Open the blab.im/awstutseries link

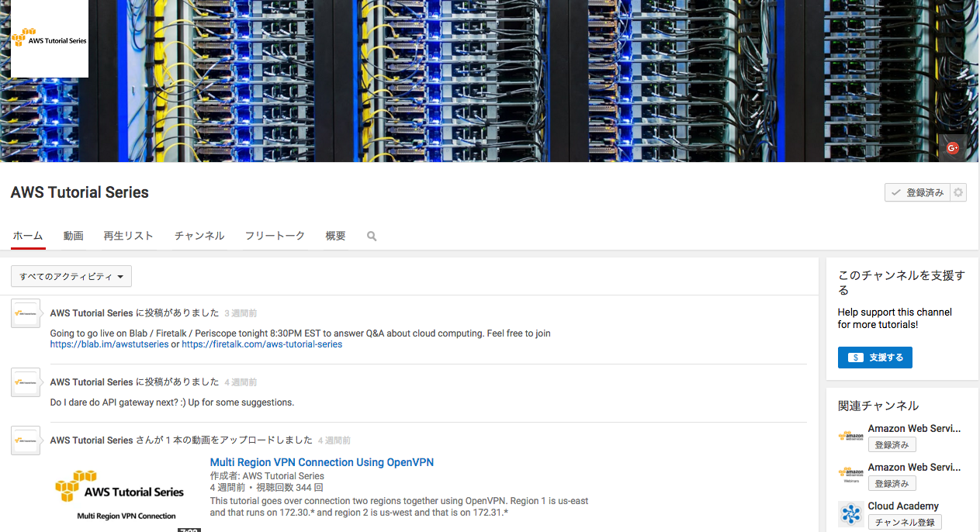pyautogui.click(x=109, y=344)
